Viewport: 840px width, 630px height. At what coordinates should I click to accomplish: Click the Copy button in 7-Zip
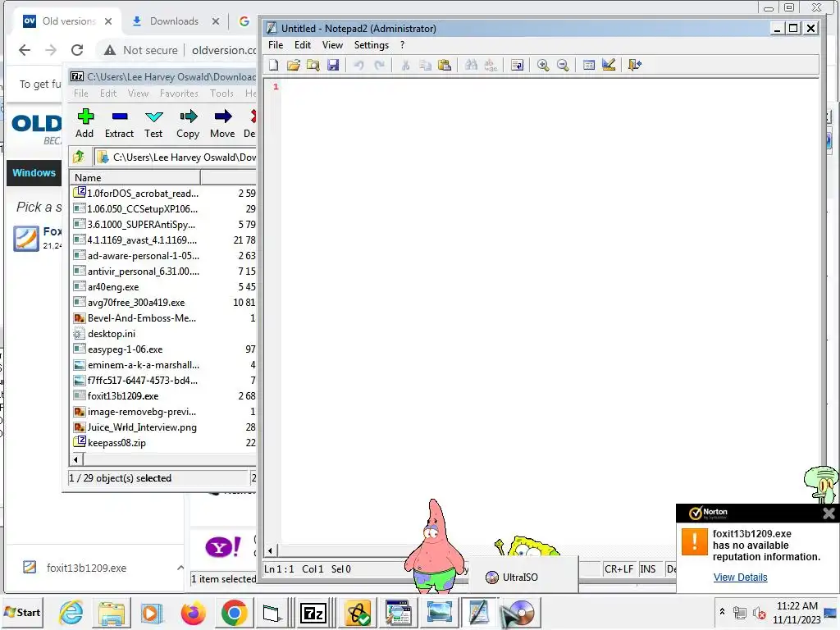tap(188, 123)
